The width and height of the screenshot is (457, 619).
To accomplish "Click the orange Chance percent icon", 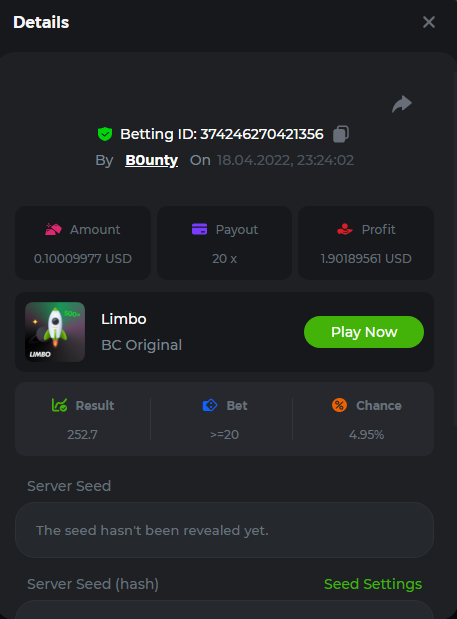I will [x=339, y=405].
